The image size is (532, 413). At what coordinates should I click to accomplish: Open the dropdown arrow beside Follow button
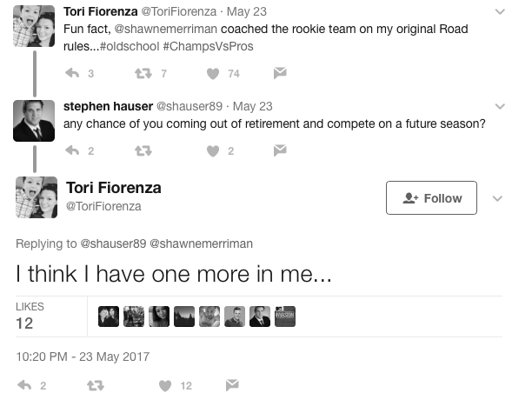click(x=497, y=198)
